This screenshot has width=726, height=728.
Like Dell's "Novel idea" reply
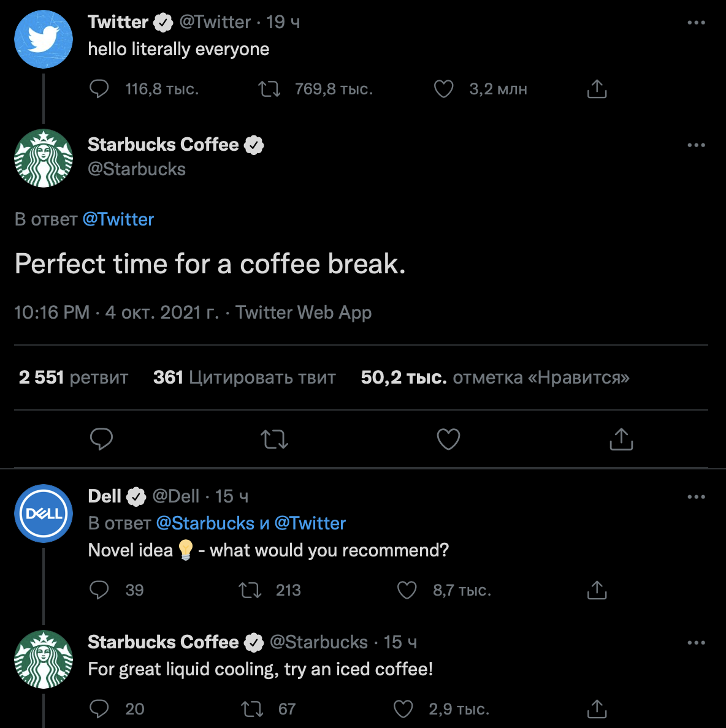coord(407,590)
